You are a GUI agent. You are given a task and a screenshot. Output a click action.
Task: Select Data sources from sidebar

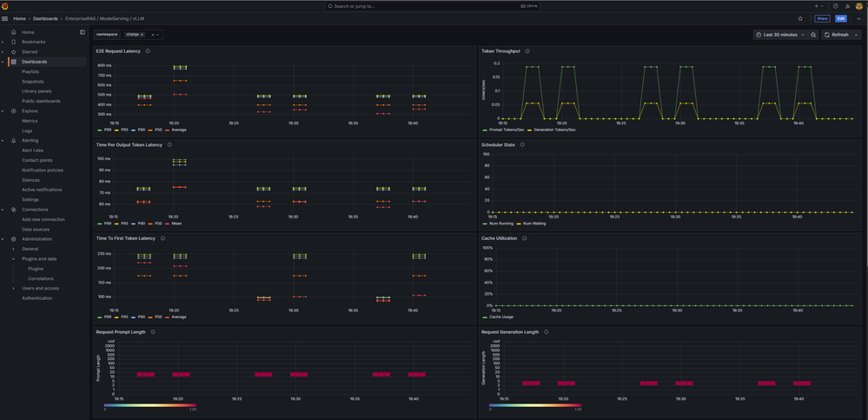[36, 229]
